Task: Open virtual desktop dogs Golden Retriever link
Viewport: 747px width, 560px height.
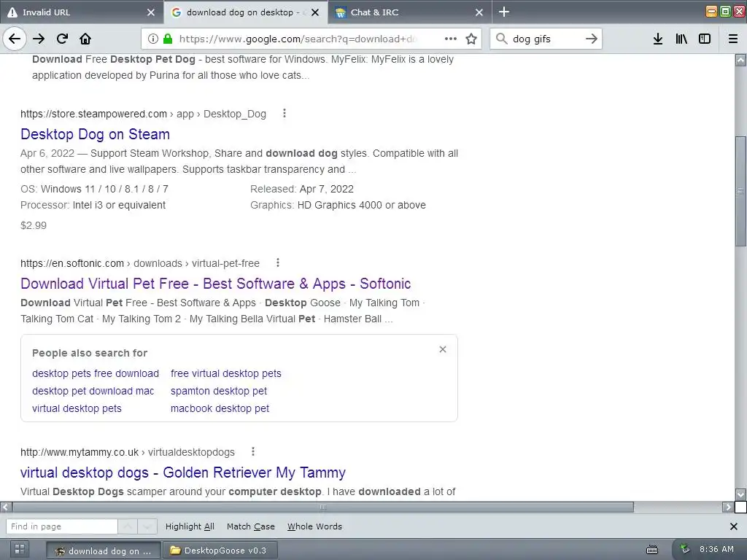Action: pos(183,472)
